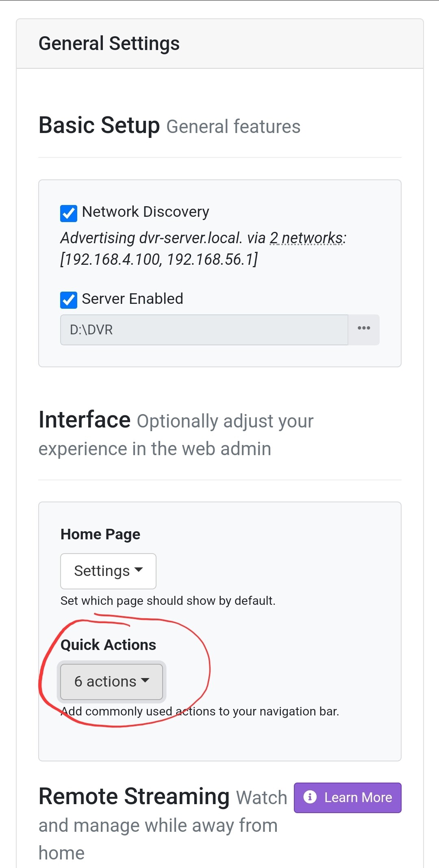439x868 pixels.
Task: Open the Learn More link for Remote Streaming
Action: [348, 798]
